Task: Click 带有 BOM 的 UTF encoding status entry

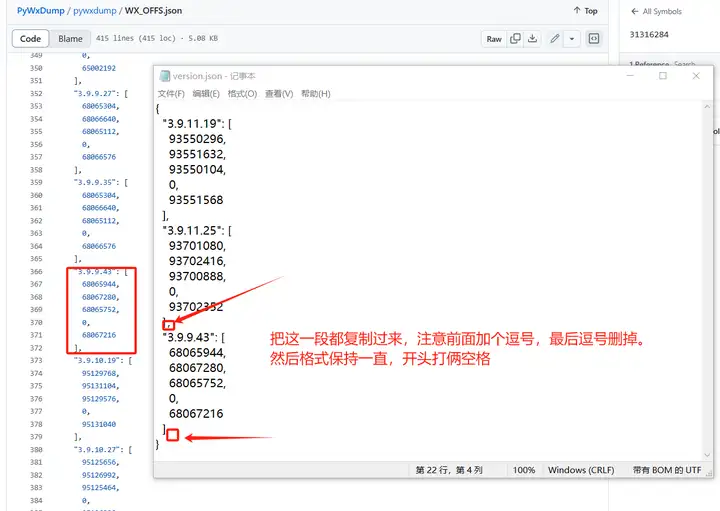Action: coord(667,470)
